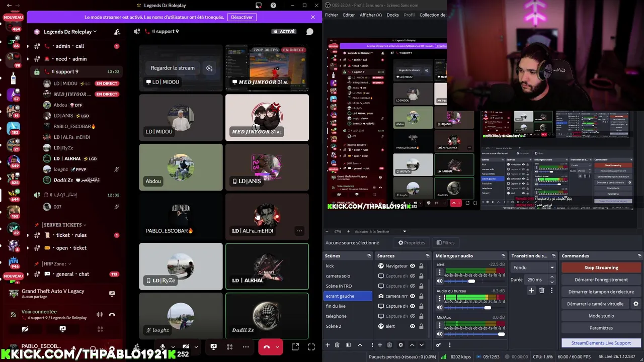Screen dimensions: 644x362
Task: Mute the Audio du bureau track
Action: point(440,307)
